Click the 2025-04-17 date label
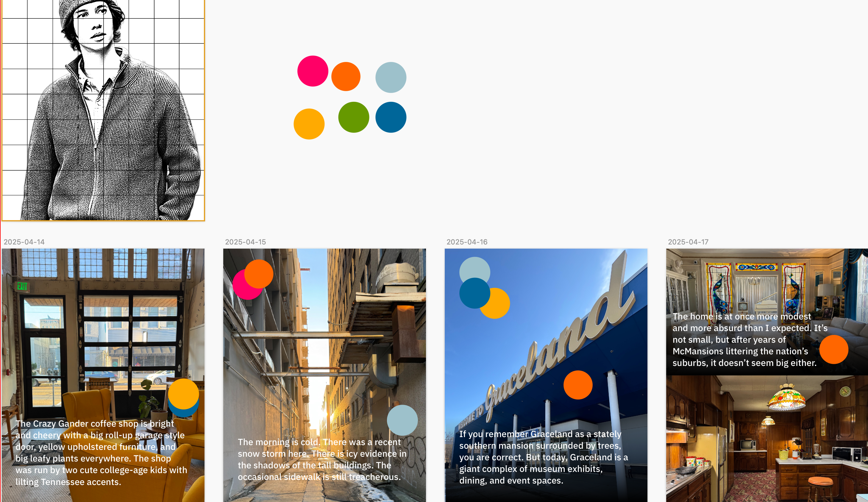This screenshot has height=502, width=868. point(688,242)
